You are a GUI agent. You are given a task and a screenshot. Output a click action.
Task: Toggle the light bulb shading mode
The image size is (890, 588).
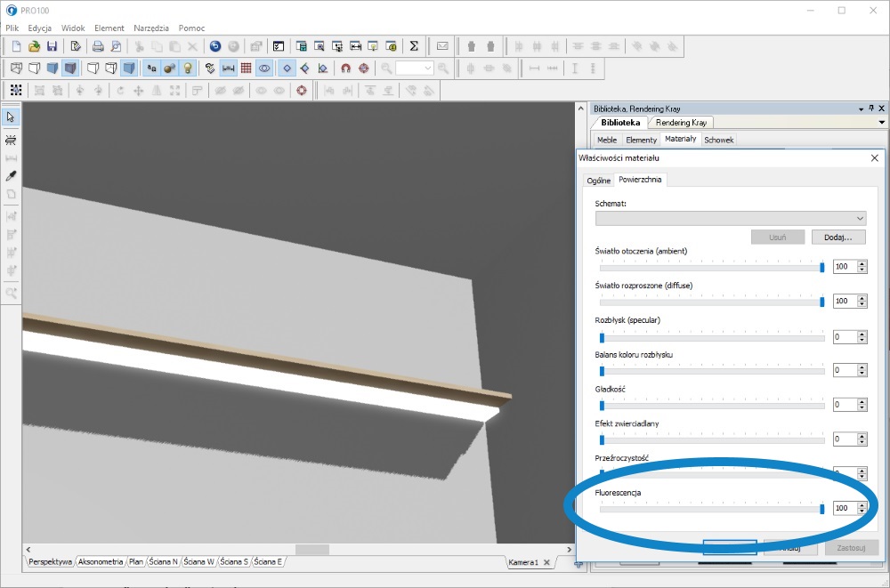(188, 68)
